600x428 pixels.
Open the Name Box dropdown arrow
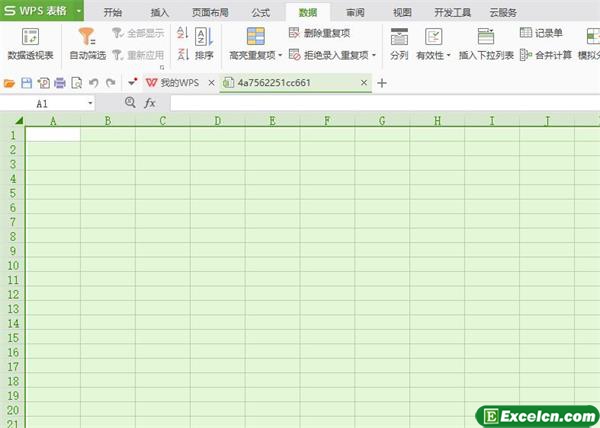click(90, 104)
